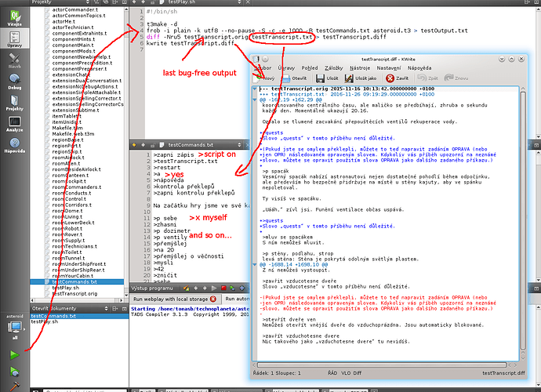This screenshot has height=392, width=541.
Task: Open testPlay.sh document dropdown in editor bar
Action: point(202,2)
